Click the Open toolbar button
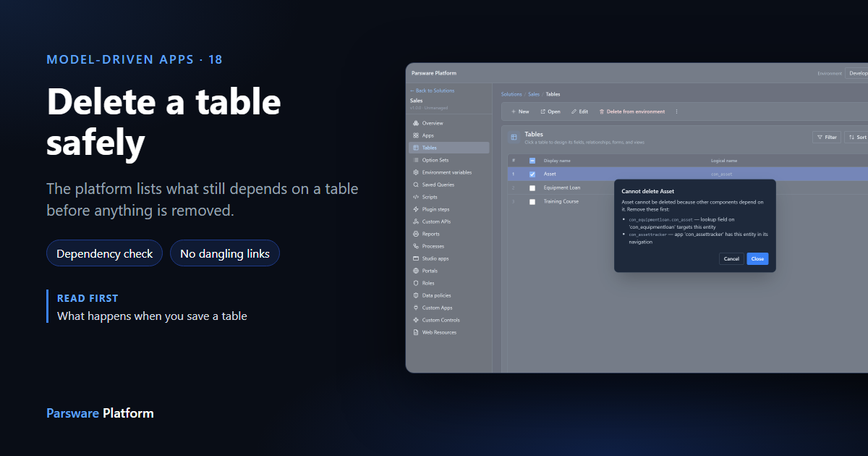Image resolution: width=868 pixels, height=456 pixels. point(550,111)
